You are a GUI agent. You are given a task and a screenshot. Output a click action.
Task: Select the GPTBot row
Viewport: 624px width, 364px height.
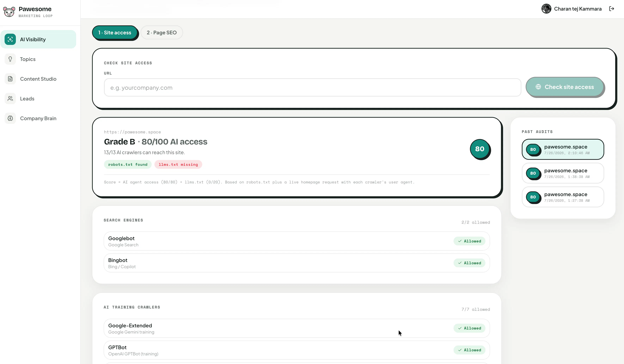(x=297, y=350)
